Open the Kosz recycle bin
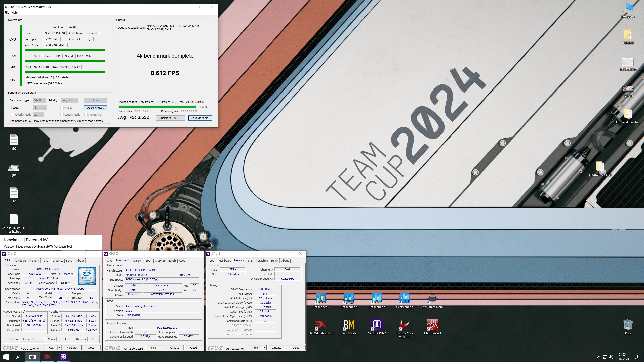 [x=628, y=327]
